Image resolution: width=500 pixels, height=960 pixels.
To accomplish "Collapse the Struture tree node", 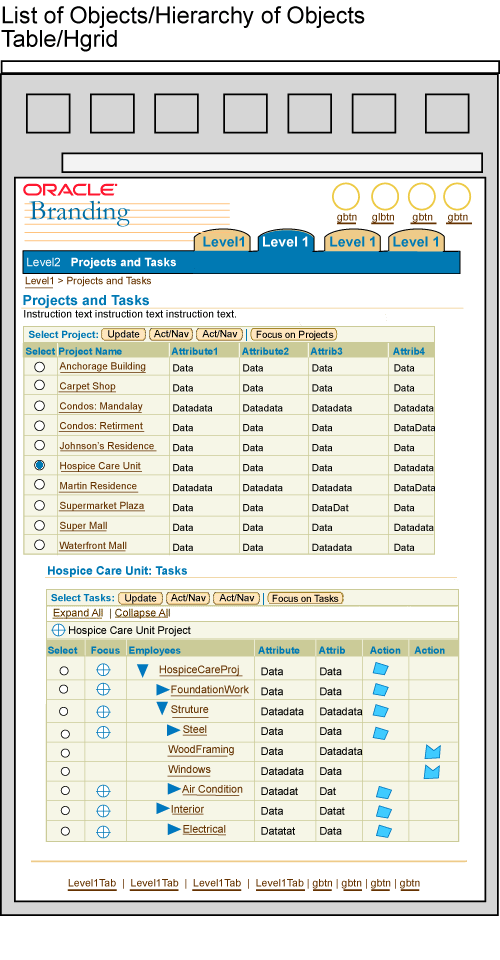I will click(x=162, y=708).
